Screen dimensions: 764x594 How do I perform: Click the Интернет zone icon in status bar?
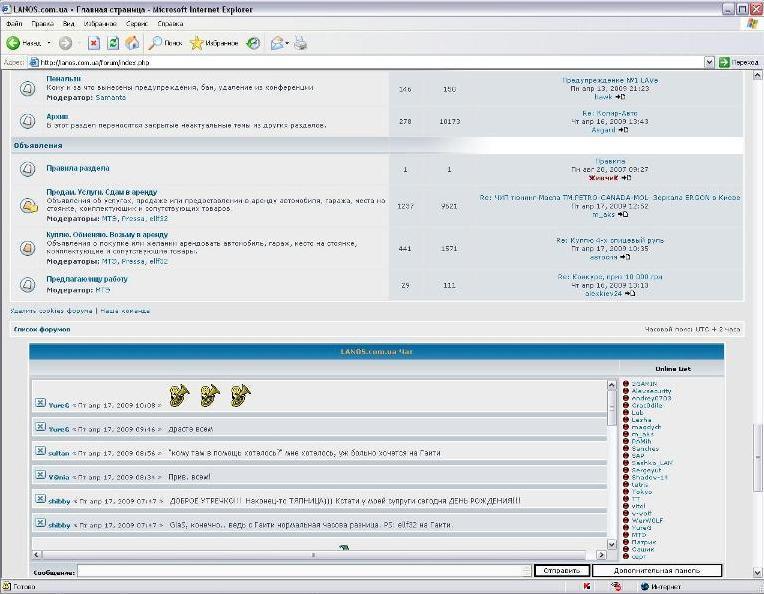pos(645,587)
